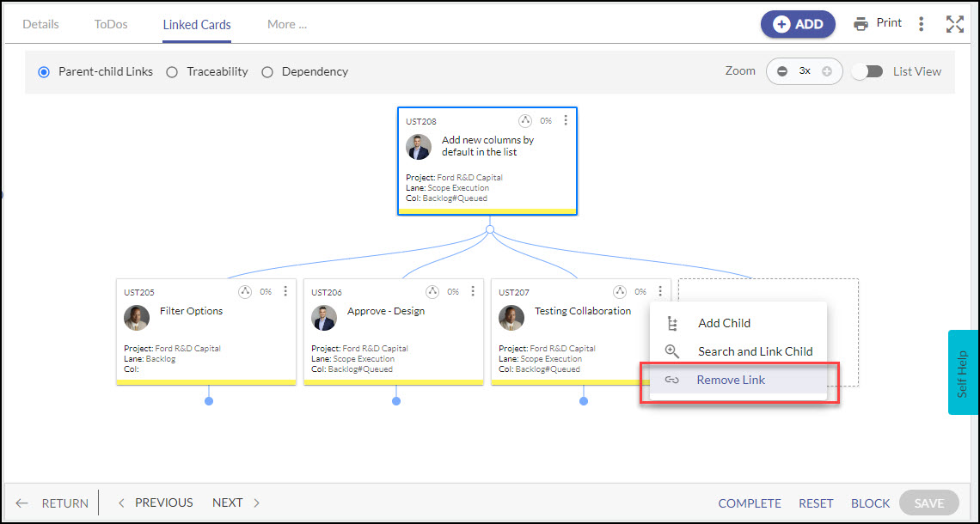Open the More ... tab dropdown
Screen dimensions: 980x524
click(x=286, y=24)
